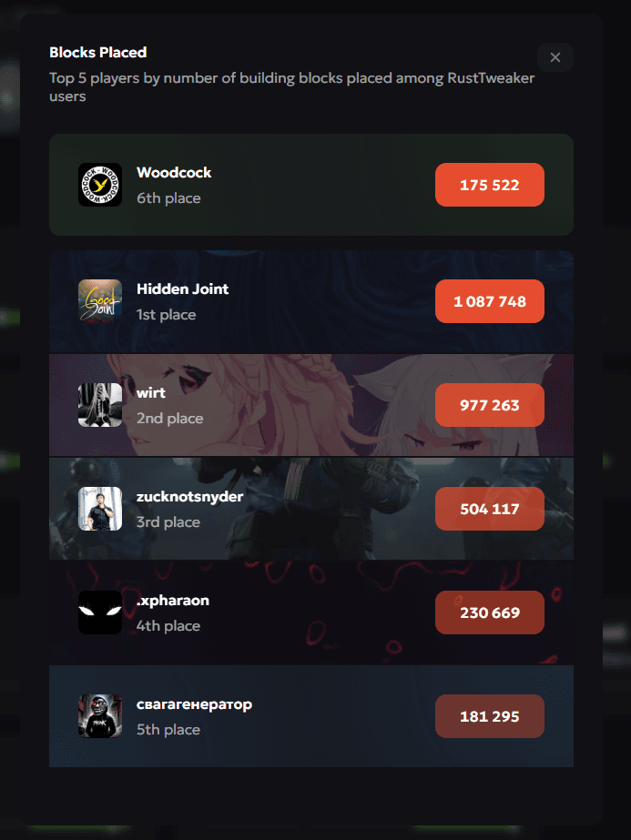Click the 230 669 score badge
The height and width of the screenshot is (840, 631).
tap(490, 612)
